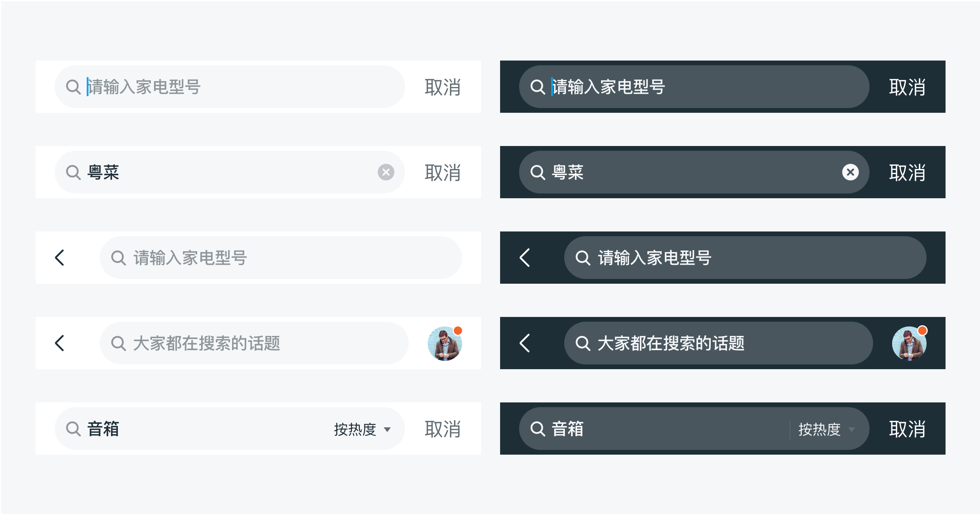Image resolution: width=980 pixels, height=514 pixels.
Task: Click search magnifier in focused light 请输入家电型号
Action: pos(74,87)
